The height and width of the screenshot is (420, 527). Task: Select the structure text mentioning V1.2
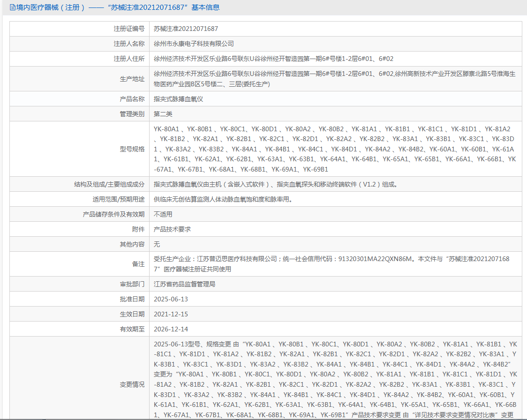276,185
